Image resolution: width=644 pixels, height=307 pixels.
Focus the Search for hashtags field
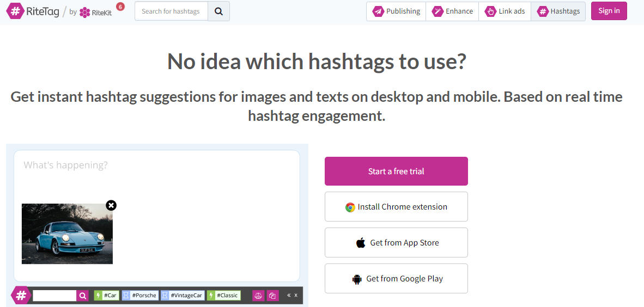(x=171, y=11)
